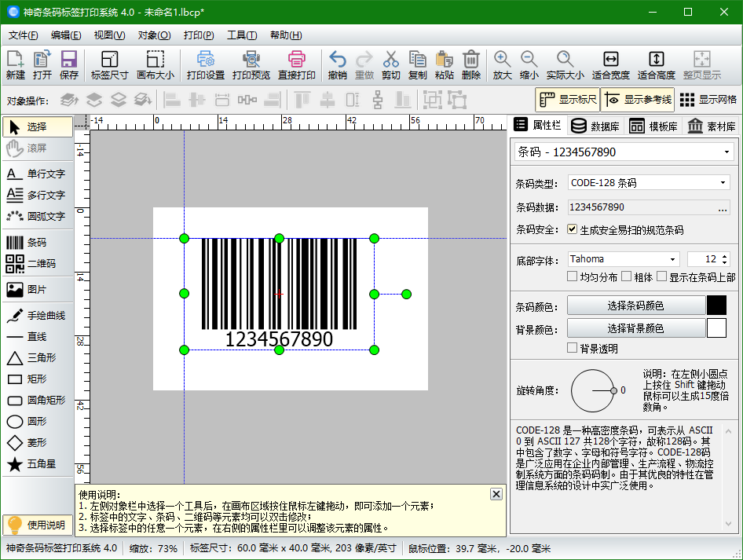Click the 直接打印 direct print icon
Viewport: 743px width, 560px height.
point(297,65)
